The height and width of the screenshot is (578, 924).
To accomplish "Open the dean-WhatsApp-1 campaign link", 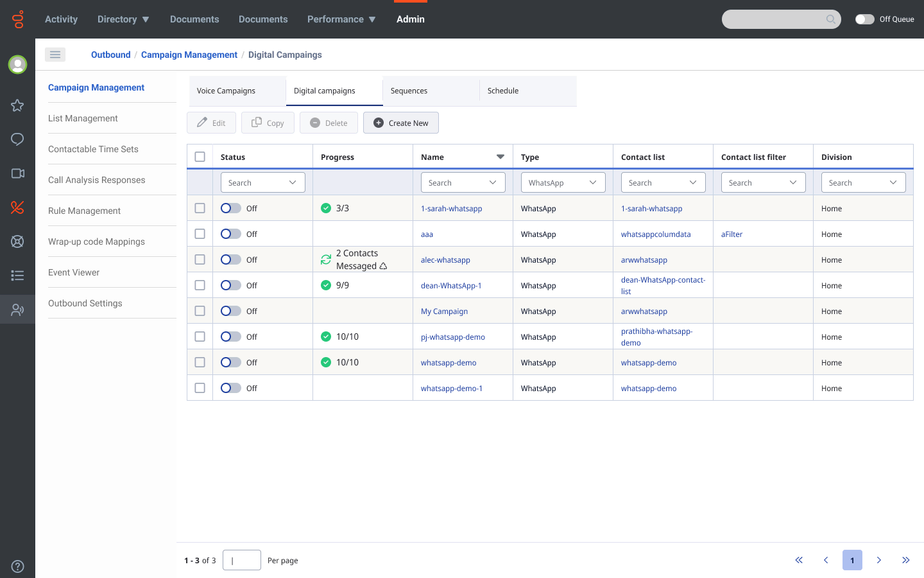I will 451,285.
